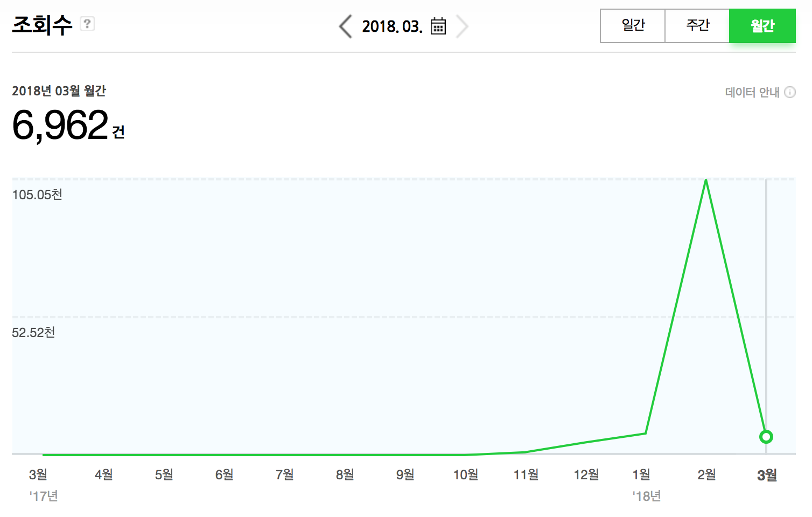Image resolution: width=812 pixels, height=517 pixels.
Task: Go to the next month
Action: click(461, 26)
